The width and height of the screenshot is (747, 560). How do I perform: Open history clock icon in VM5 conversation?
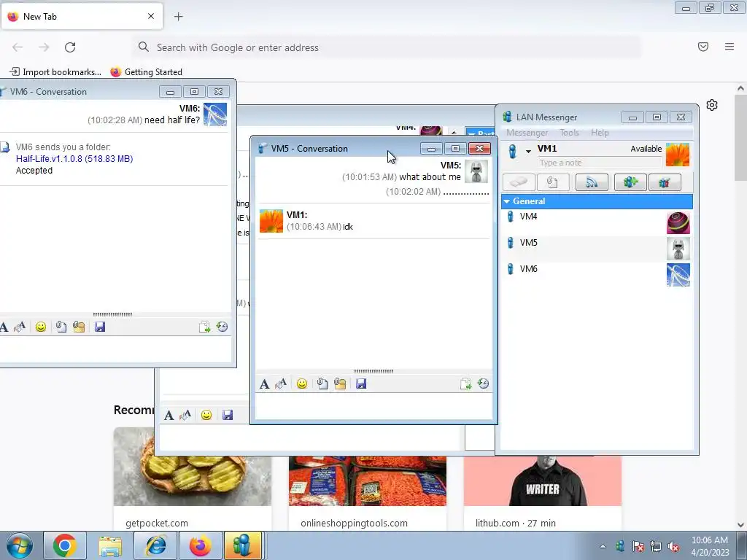(x=483, y=384)
